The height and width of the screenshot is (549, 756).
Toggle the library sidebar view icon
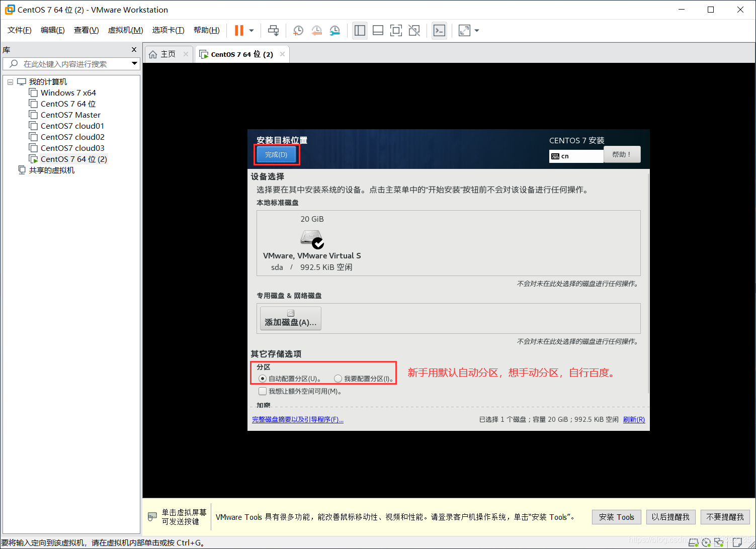click(x=360, y=31)
